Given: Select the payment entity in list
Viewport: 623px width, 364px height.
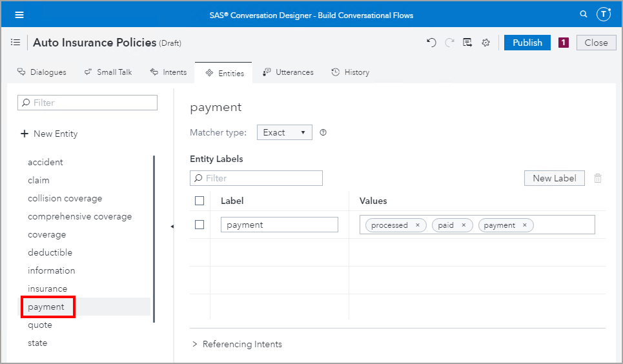Looking at the screenshot, I should click(x=46, y=307).
